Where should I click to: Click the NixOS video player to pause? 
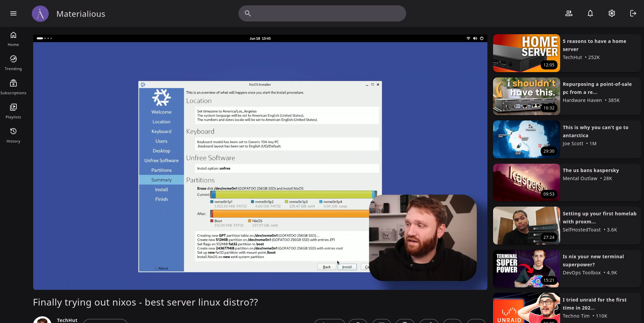pyautogui.click(x=260, y=162)
